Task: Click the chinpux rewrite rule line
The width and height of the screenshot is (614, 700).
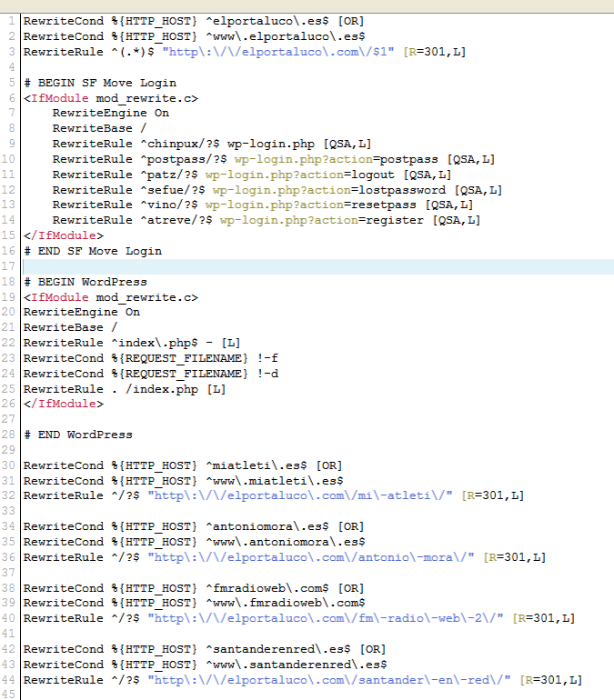Action: tap(212, 144)
